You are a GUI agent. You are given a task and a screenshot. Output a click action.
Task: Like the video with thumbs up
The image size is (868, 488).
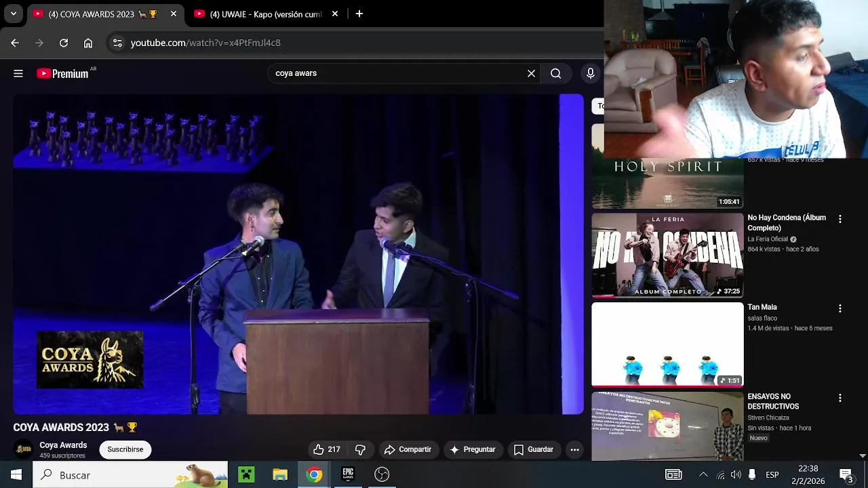[x=326, y=449]
